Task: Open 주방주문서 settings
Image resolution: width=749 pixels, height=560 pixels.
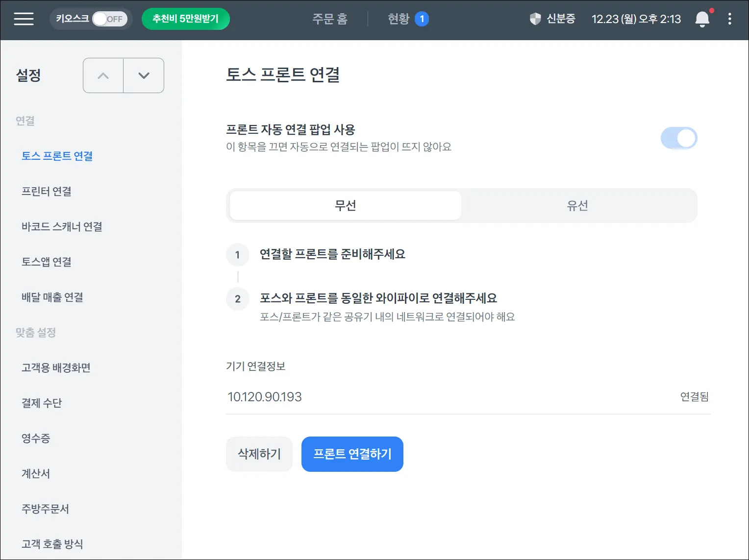Action: point(45,509)
